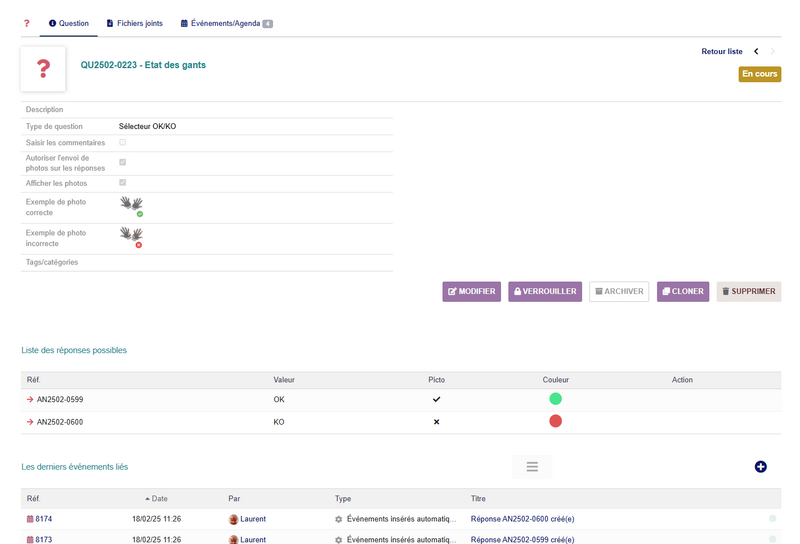Screen dimensions: 800x544
Task: Go to previous record with left chevron
Action: [x=756, y=51]
